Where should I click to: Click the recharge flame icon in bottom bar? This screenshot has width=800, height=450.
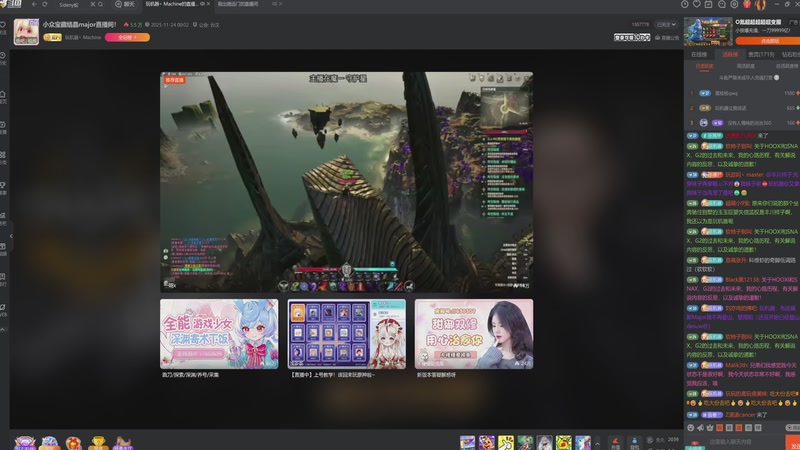coord(615,442)
